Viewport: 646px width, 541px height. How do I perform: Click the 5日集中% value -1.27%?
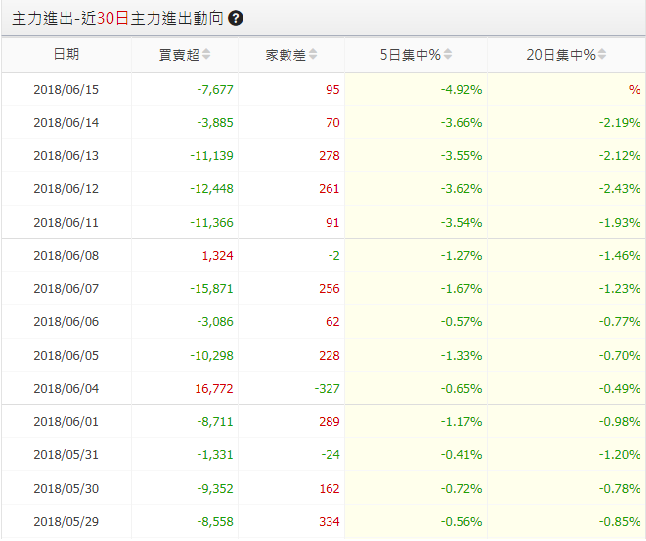pyautogui.click(x=461, y=255)
